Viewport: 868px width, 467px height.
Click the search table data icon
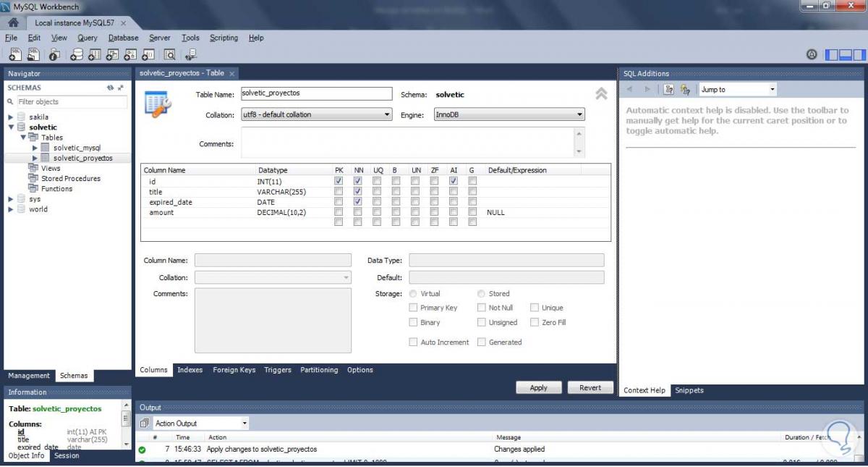point(170,54)
